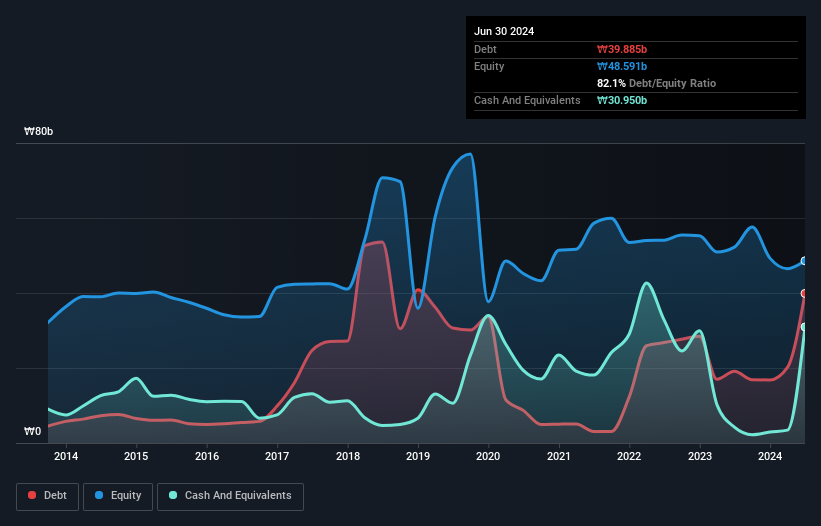Click the 2018 x-axis label
This screenshot has height=526, width=821.
pos(348,456)
